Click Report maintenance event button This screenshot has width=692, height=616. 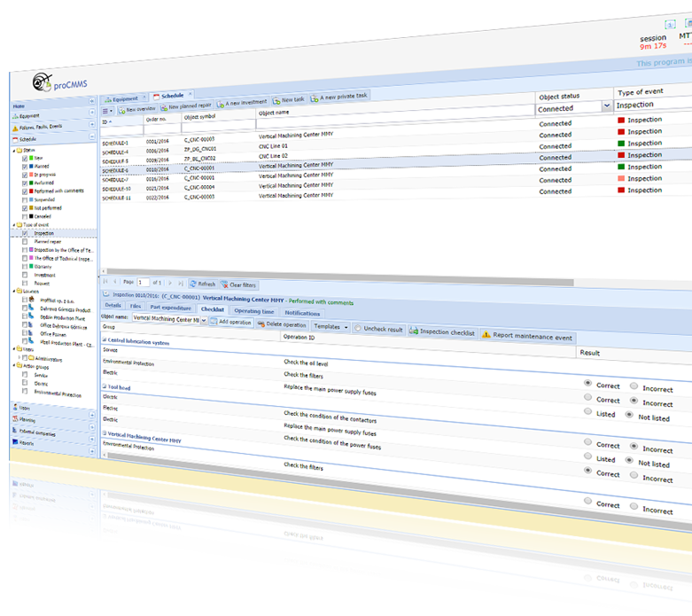coord(528,337)
